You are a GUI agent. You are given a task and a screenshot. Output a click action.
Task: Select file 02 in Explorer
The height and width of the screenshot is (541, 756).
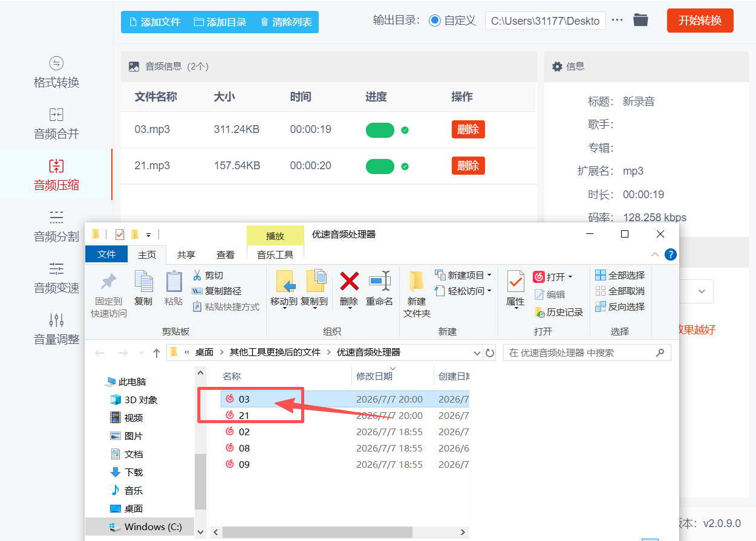click(244, 432)
